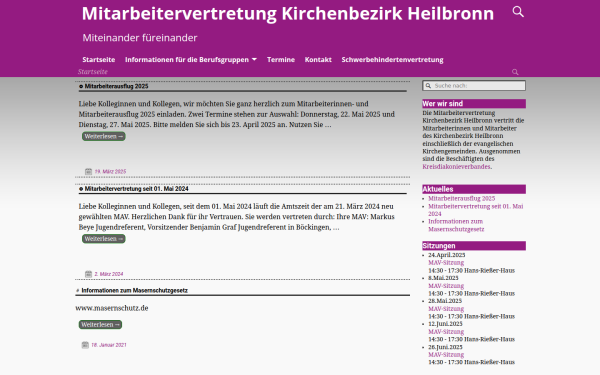
Task: Open MAV-Sitzung link for 24.April.2025
Action: [x=446, y=263]
